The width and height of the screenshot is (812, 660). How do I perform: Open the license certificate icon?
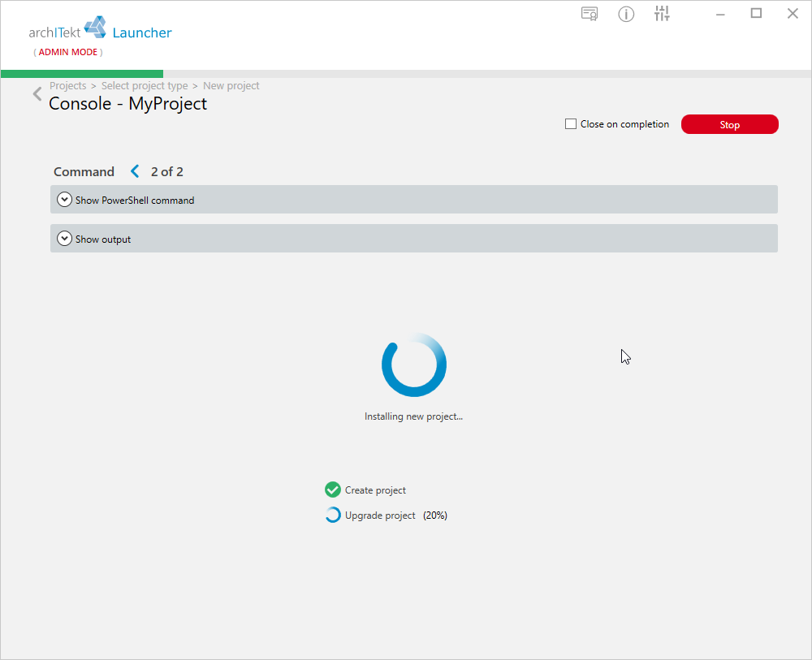point(590,14)
